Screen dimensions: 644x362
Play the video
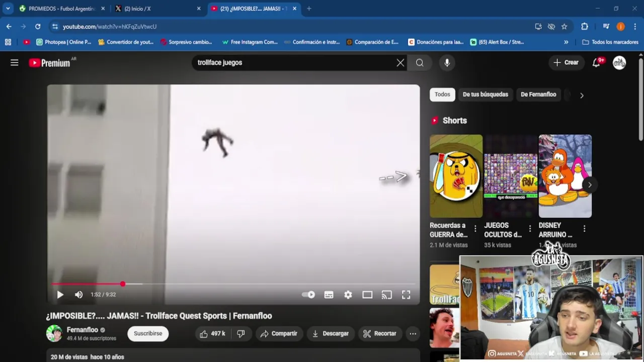[60, 295]
